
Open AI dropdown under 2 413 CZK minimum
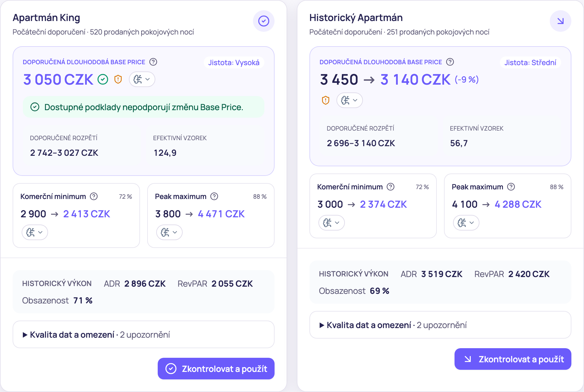coord(35,232)
